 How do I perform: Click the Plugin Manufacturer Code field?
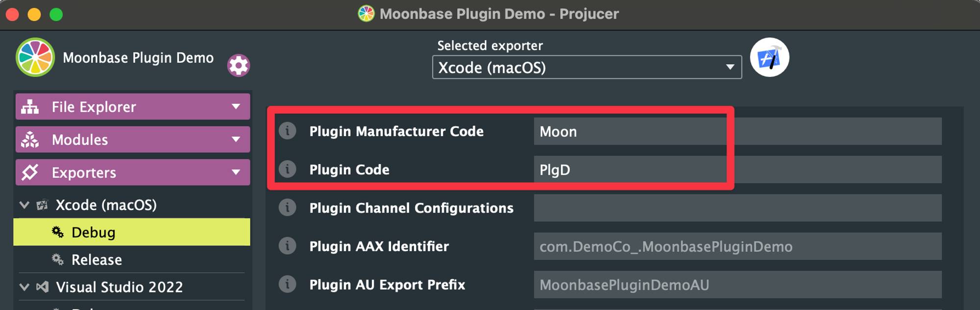pos(737,131)
